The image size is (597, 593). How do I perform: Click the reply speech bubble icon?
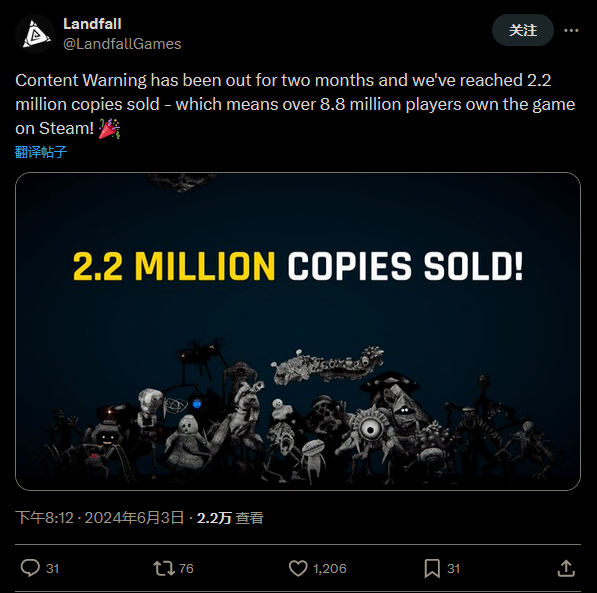pos(30,568)
